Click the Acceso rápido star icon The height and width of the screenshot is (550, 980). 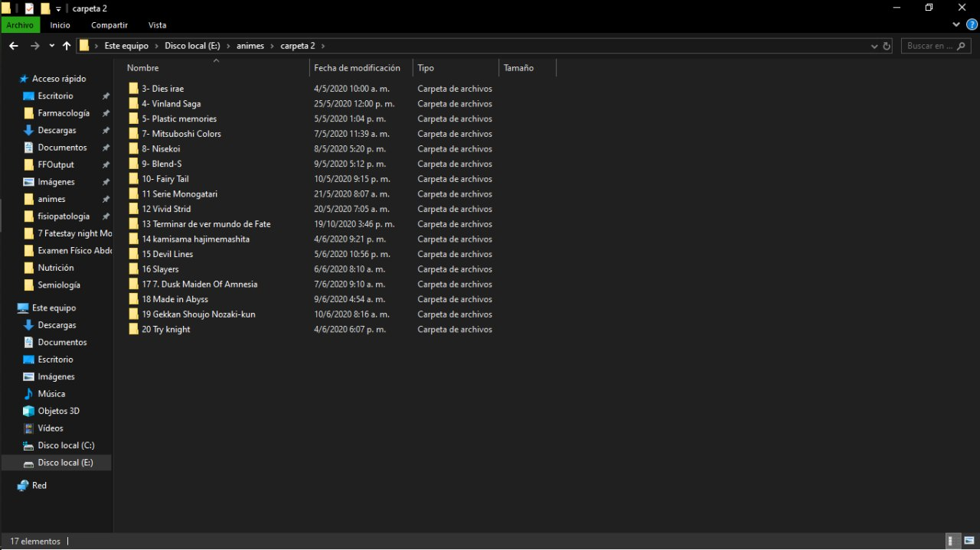pos(24,79)
